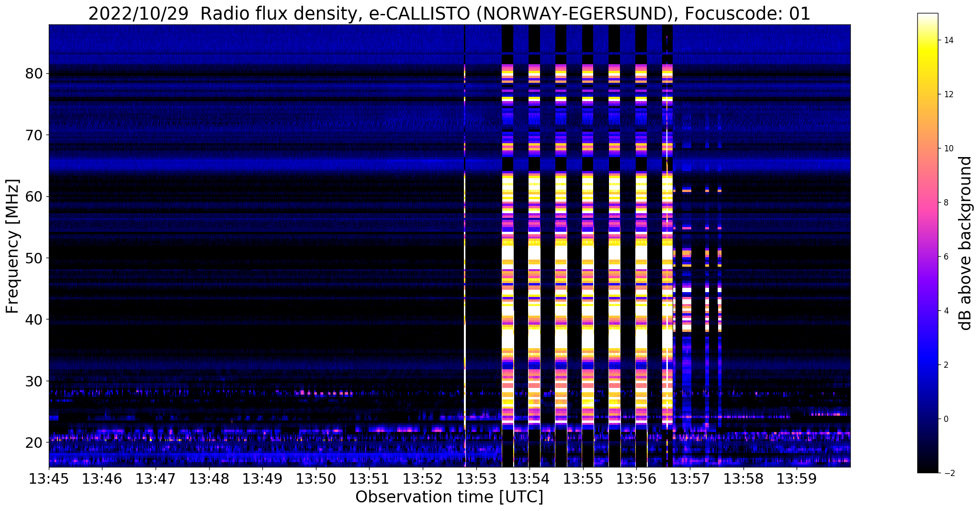The image size is (980, 511).
Task: Click the 13:47 time tick label
Action: [x=156, y=478]
